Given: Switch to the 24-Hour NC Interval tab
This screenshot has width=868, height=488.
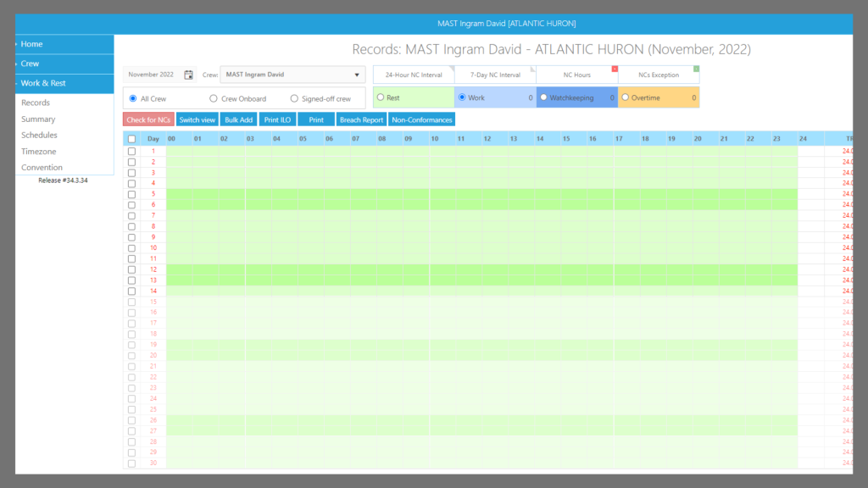Looking at the screenshot, I should 414,75.
